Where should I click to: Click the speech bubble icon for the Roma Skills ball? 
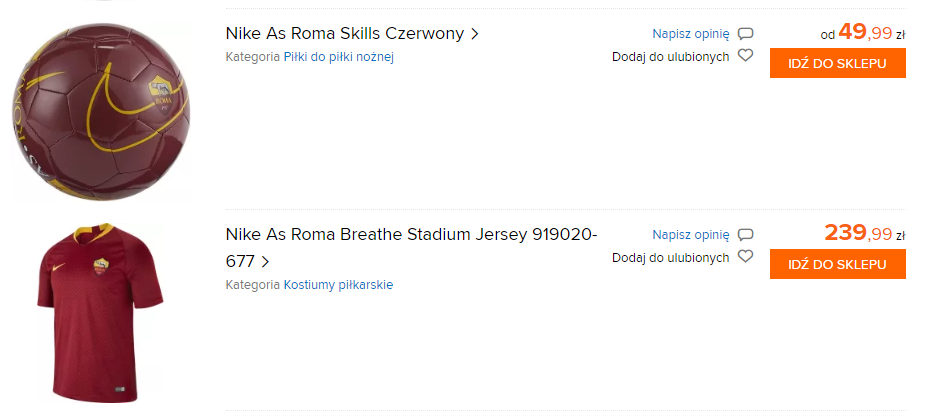[745, 34]
